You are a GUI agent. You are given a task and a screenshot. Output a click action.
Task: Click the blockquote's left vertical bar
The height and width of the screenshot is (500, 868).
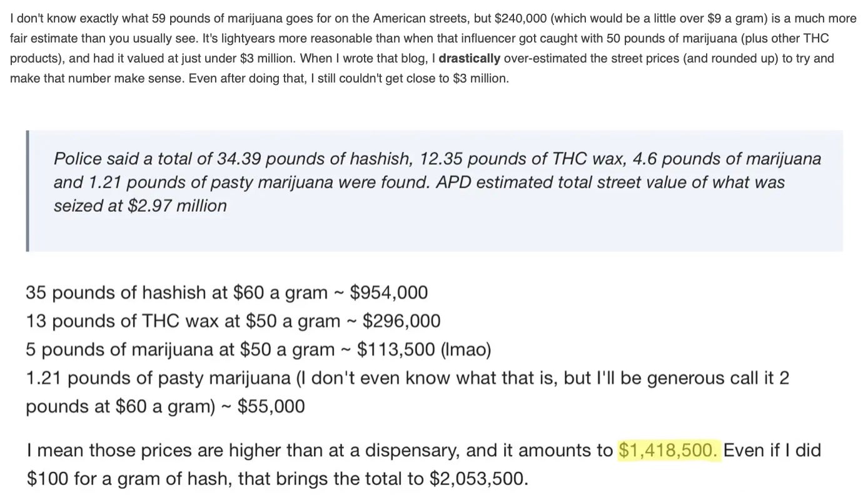pos(28,191)
